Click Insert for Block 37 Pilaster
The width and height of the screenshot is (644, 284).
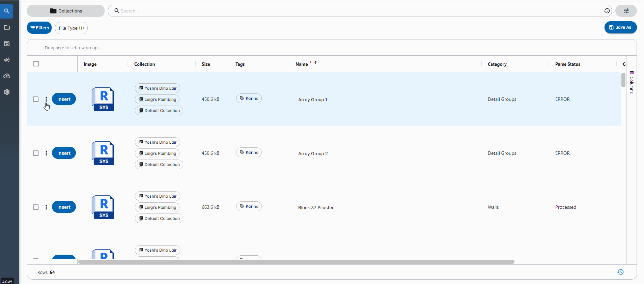click(x=64, y=207)
